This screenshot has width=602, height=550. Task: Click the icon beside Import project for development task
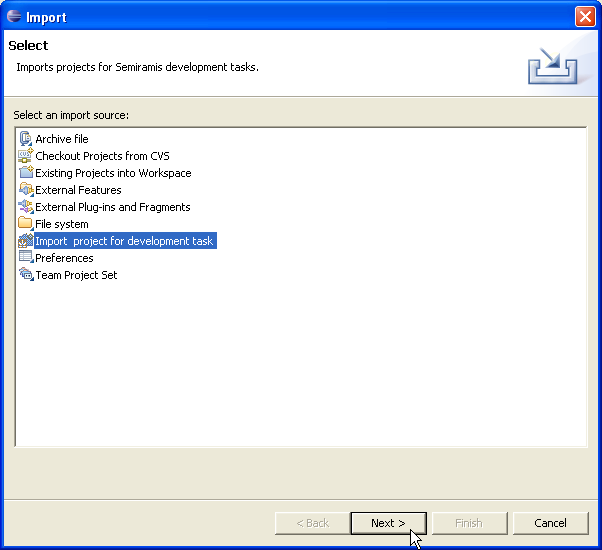[x=26, y=241]
